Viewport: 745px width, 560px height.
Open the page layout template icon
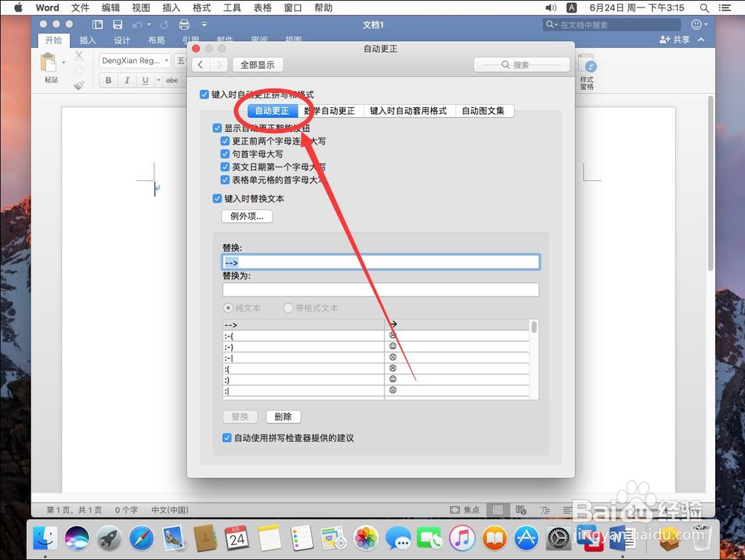coord(98,25)
